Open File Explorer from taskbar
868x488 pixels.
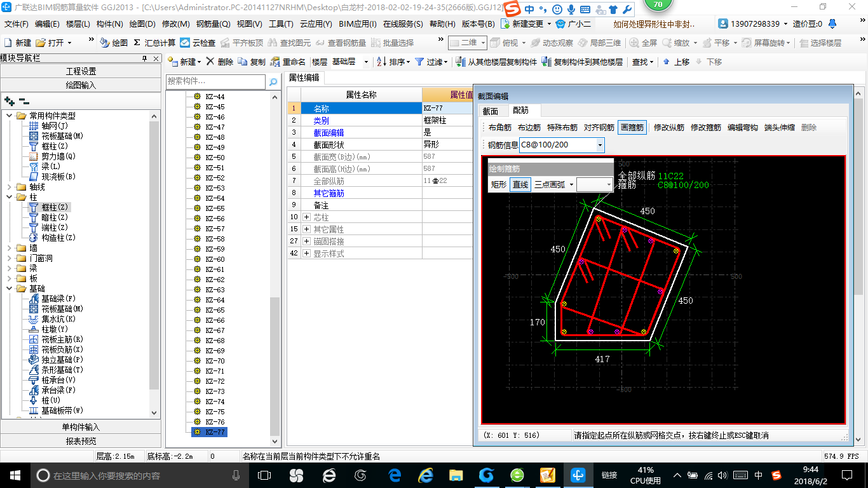point(456,475)
